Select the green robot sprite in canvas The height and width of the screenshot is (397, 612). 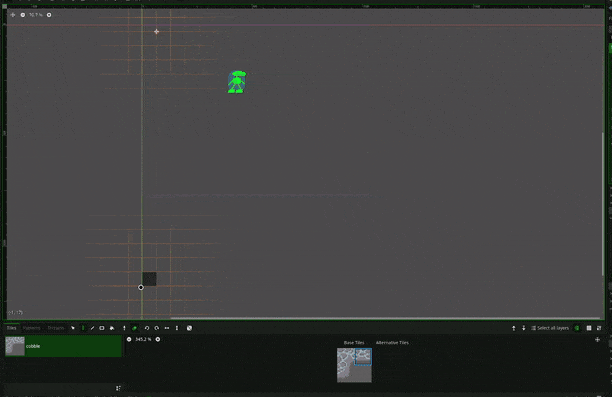[237, 82]
